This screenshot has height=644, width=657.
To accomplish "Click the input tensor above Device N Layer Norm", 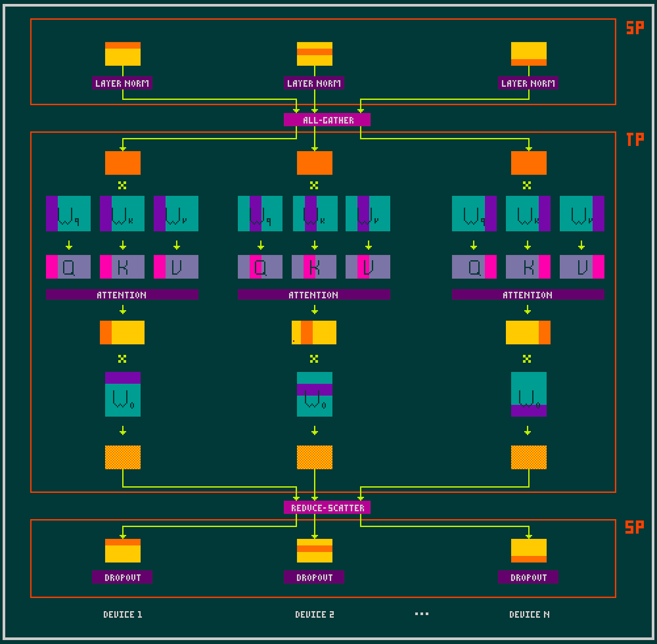I will [528, 54].
